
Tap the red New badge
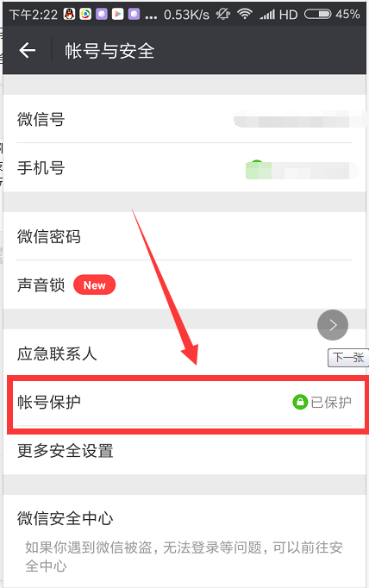(x=95, y=285)
